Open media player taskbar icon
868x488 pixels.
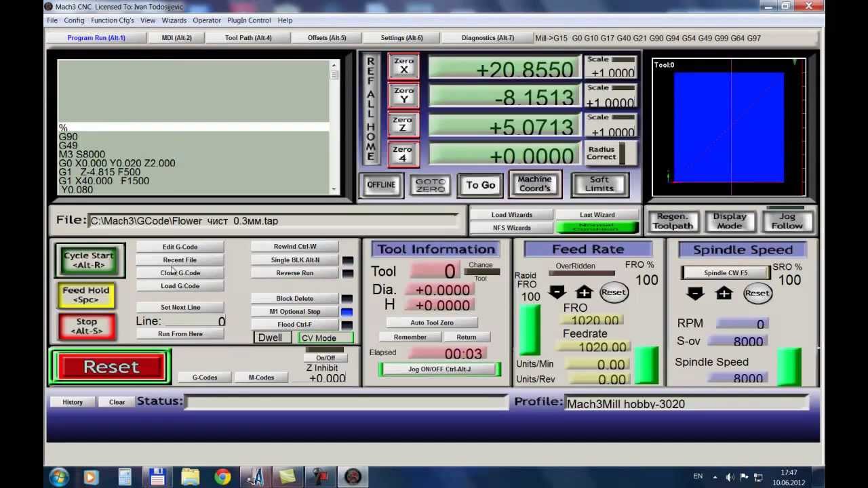(x=90, y=477)
